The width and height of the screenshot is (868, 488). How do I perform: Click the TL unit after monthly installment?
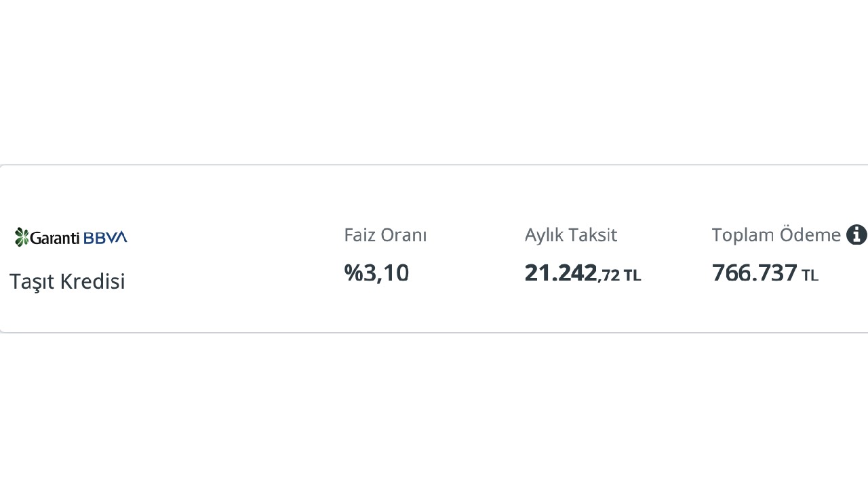point(632,275)
